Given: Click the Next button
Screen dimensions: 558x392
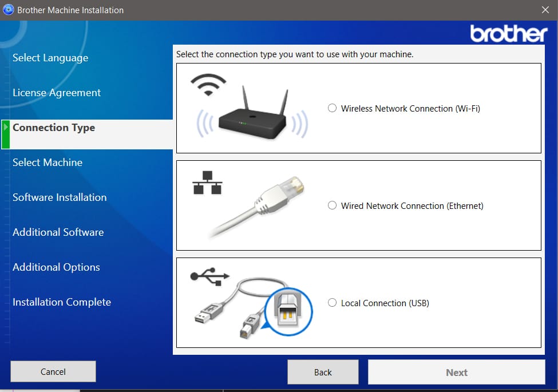Looking at the screenshot, I should tap(456, 372).
